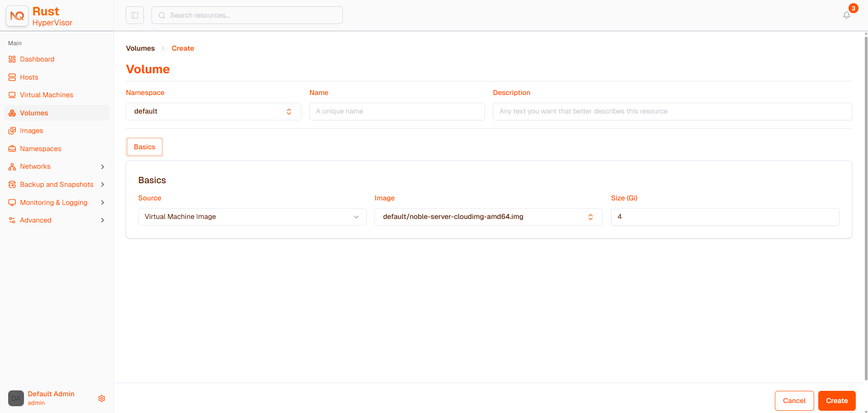Screen dimensions: 868x413
Task: Click the Namespaces briefcase icon
Action: click(x=12, y=149)
